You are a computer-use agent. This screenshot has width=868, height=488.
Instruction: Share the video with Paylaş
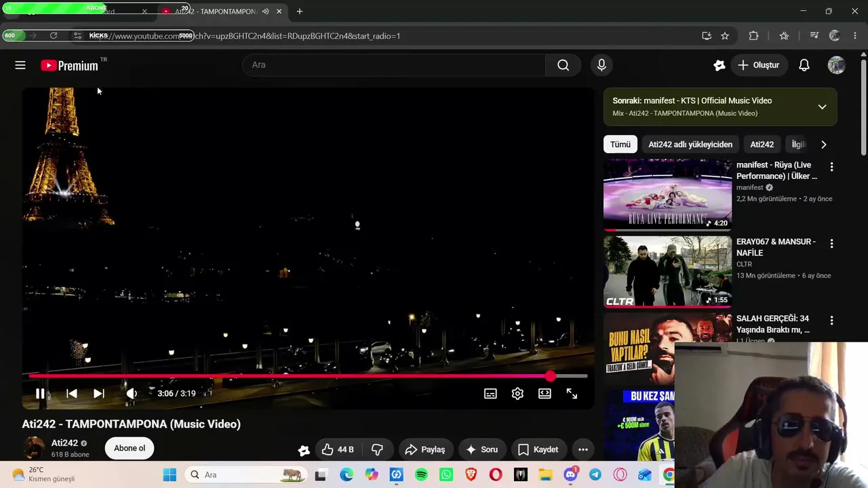coord(425,449)
